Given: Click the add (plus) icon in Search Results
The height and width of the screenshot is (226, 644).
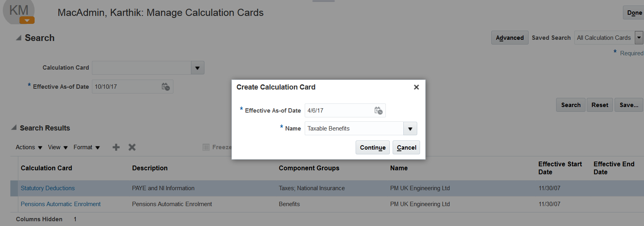Looking at the screenshot, I should 116,147.
